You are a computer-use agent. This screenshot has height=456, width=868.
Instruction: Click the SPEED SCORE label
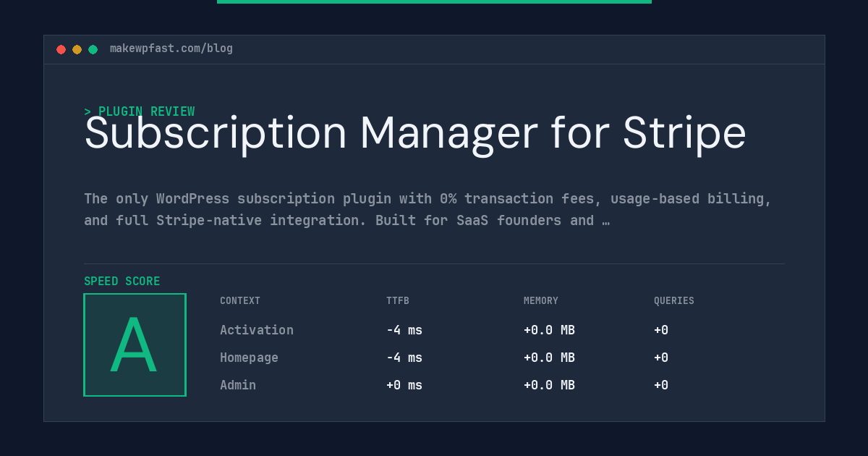click(x=122, y=281)
